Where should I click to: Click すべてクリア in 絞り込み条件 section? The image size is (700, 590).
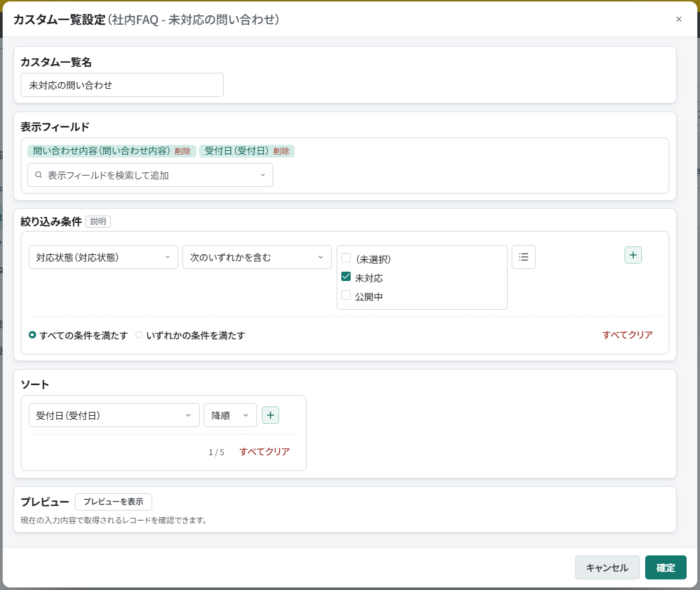(x=627, y=335)
